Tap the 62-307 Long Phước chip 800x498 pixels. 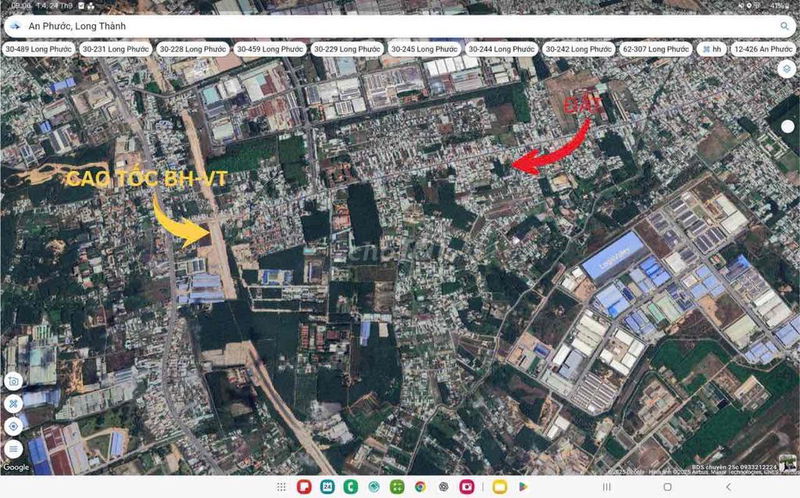coord(655,48)
